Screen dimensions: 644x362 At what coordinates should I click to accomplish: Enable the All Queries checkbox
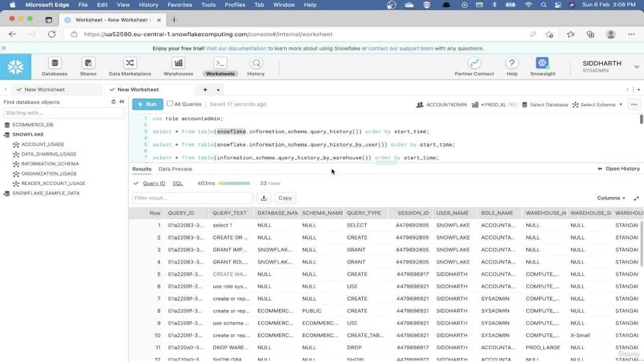(x=170, y=104)
